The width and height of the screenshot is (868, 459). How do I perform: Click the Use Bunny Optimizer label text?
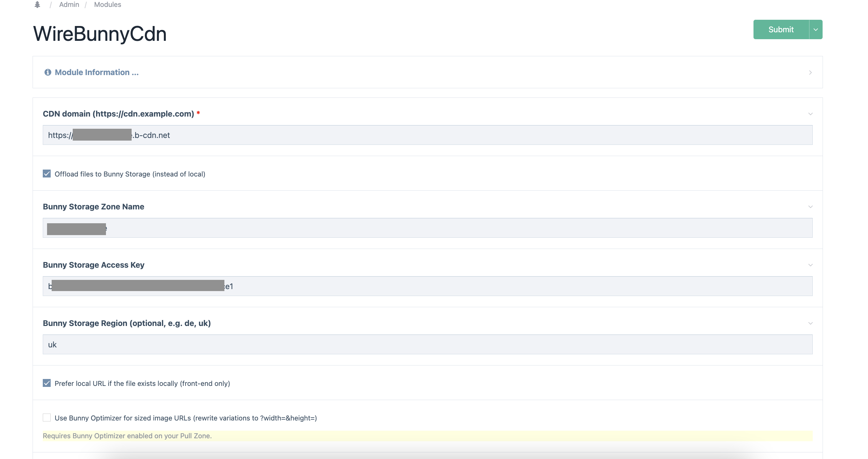coord(186,418)
